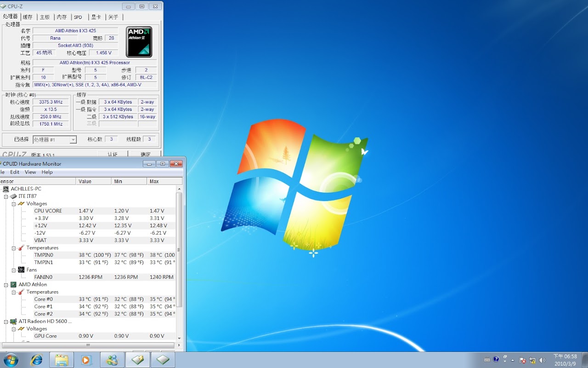Image resolution: width=588 pixels, height=368 pixels.
Task: Click the ITE IT87 chip icon
Action: coord(13,196)
